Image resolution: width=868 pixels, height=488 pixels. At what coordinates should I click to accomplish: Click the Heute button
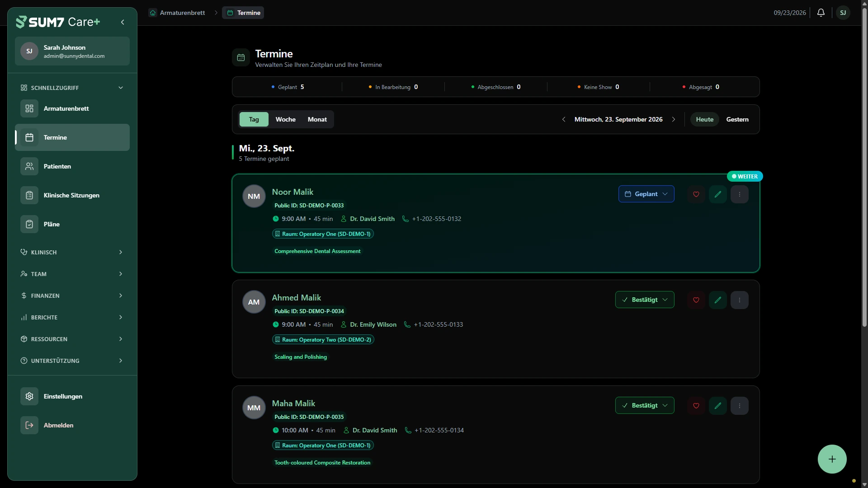tap(705, 119)
